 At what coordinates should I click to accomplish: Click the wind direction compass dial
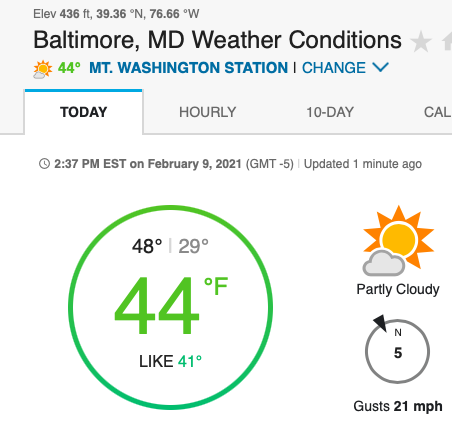point(397,351)
